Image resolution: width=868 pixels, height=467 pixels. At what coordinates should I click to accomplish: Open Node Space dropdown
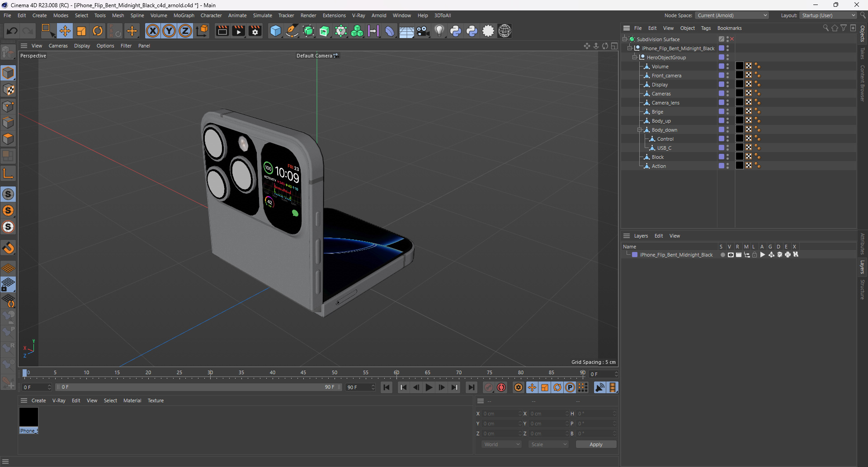coord(732,15)
